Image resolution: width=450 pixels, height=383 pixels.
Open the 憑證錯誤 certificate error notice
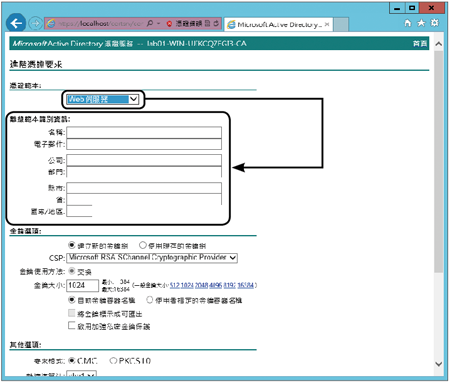pyautogui.click(x=189, y=24)
